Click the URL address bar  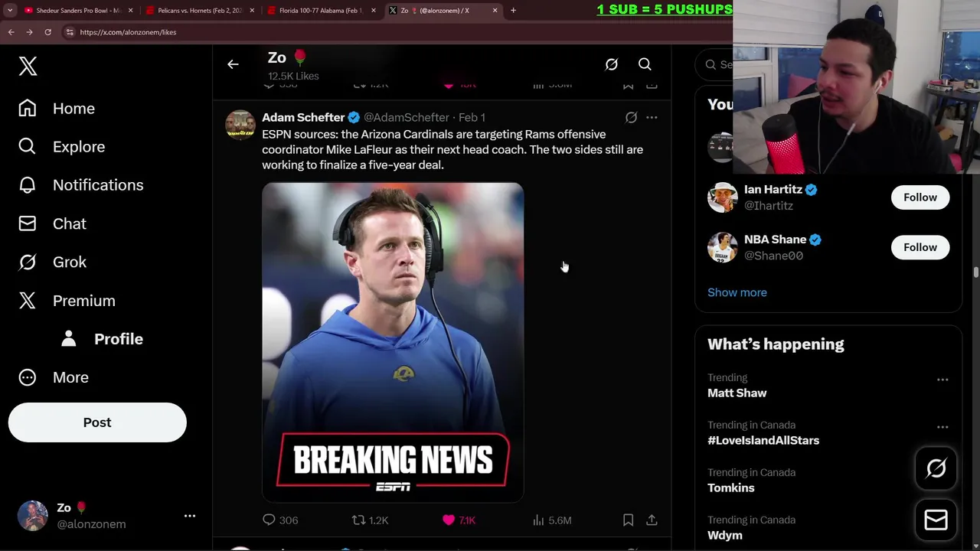click(398, 32)
